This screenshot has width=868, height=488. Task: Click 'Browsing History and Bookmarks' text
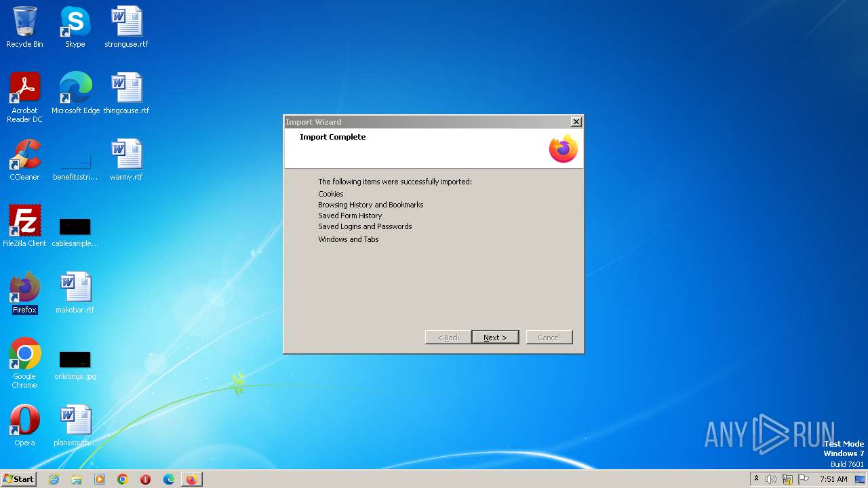[x=371, y=205]
